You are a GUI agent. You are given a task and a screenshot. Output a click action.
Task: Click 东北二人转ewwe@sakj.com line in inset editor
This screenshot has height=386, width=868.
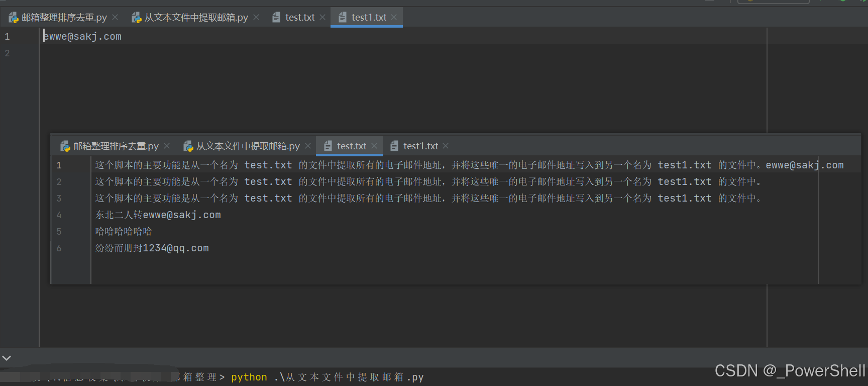158,215
